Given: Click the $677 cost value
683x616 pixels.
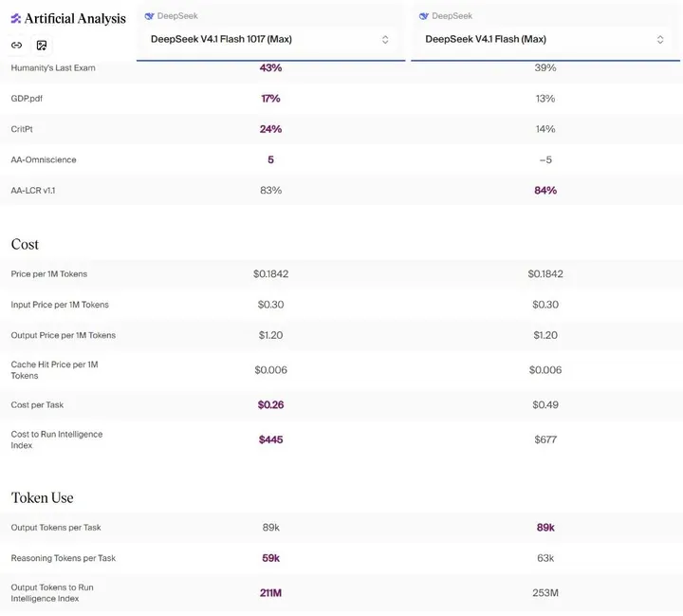Looking at the screenshot, I should click(x=545, y=439).
